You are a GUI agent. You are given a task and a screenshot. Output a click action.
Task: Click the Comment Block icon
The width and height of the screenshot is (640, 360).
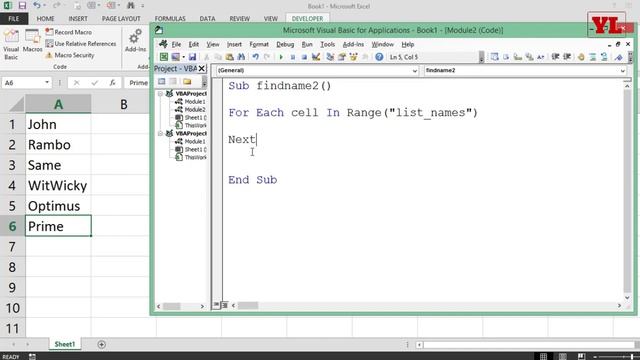click(x=593, y=57)
